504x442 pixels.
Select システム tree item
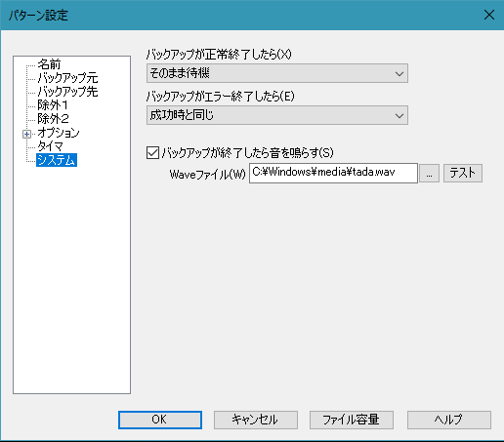point(57,160)
